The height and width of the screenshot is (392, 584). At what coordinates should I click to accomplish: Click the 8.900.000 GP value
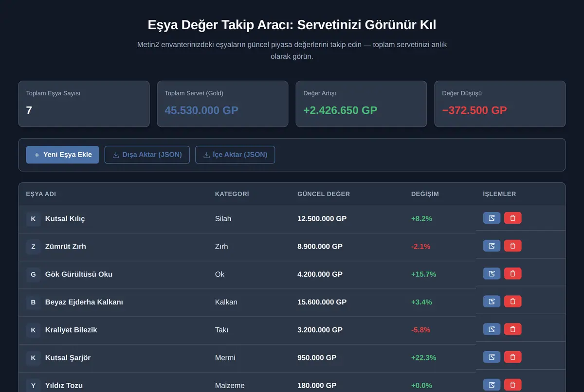(x=320, y=247)
